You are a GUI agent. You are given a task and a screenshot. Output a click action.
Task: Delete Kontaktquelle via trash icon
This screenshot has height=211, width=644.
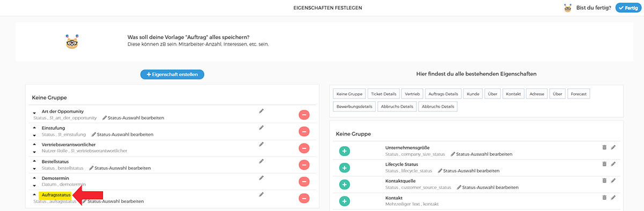[604, 180]
